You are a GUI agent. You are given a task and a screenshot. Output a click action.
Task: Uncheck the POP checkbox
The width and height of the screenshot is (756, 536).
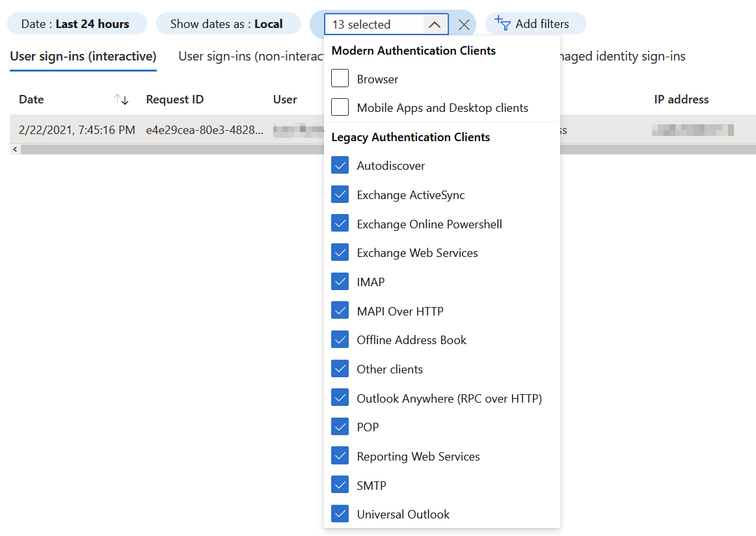click(340, 427)
